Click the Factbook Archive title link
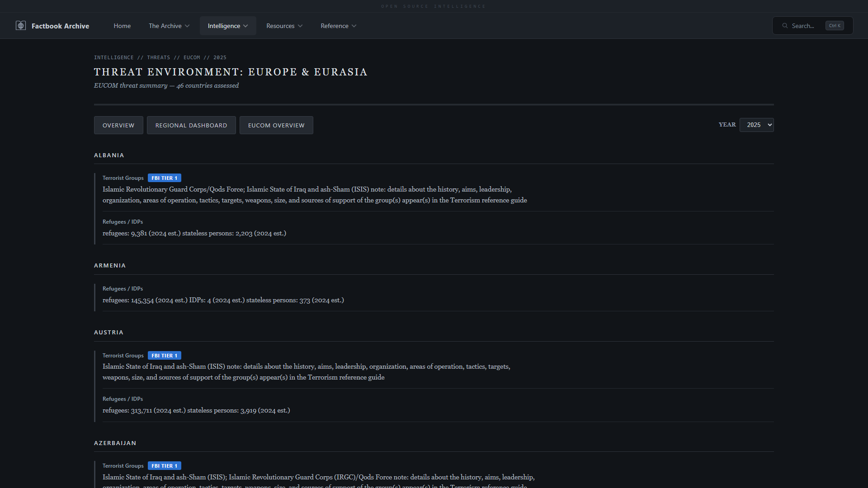The image size is (868, 488). click(60, 26)
